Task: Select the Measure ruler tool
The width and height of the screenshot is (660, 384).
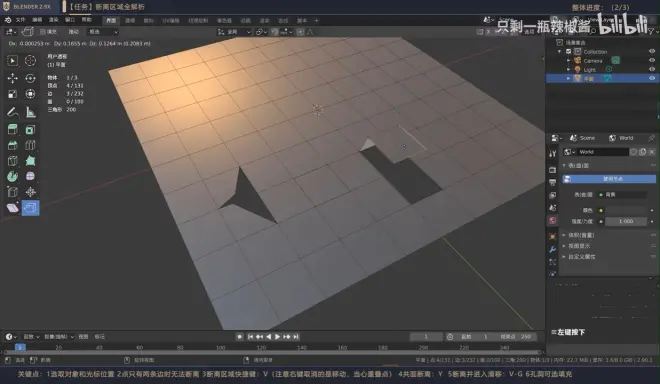Action: coord(30,112)
